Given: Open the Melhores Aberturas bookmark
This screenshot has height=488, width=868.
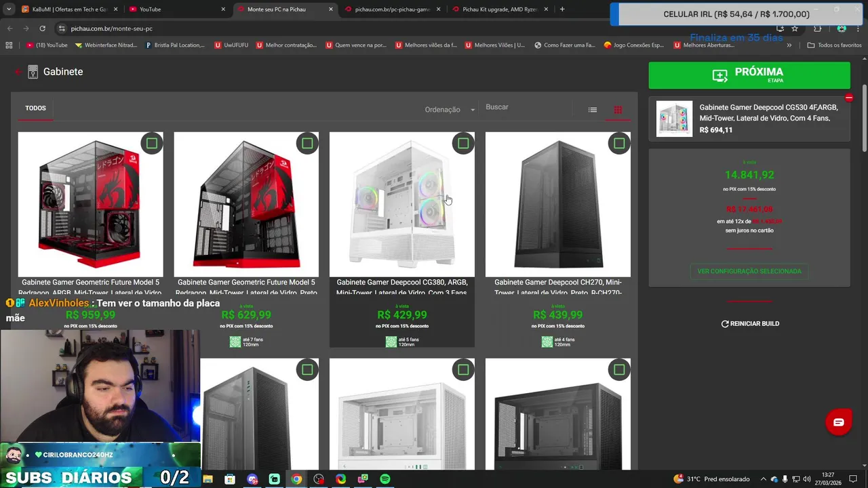Looking at the screenshot, I should coord(705,45).
